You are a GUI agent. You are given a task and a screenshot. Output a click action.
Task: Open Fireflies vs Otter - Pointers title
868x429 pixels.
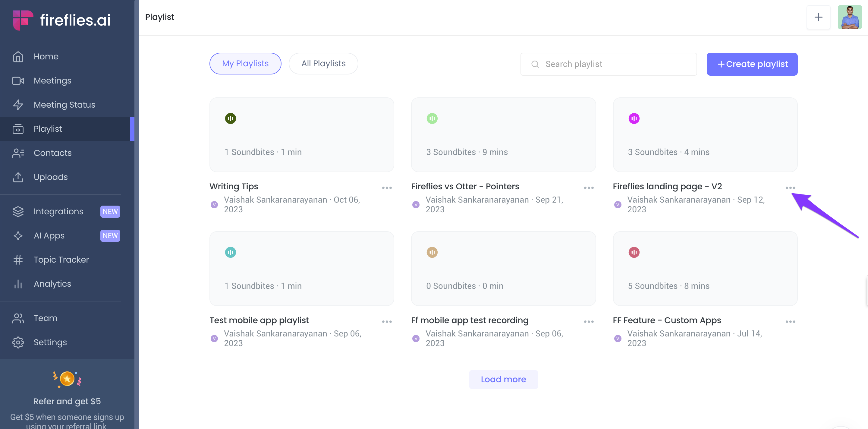click(465, 187)
